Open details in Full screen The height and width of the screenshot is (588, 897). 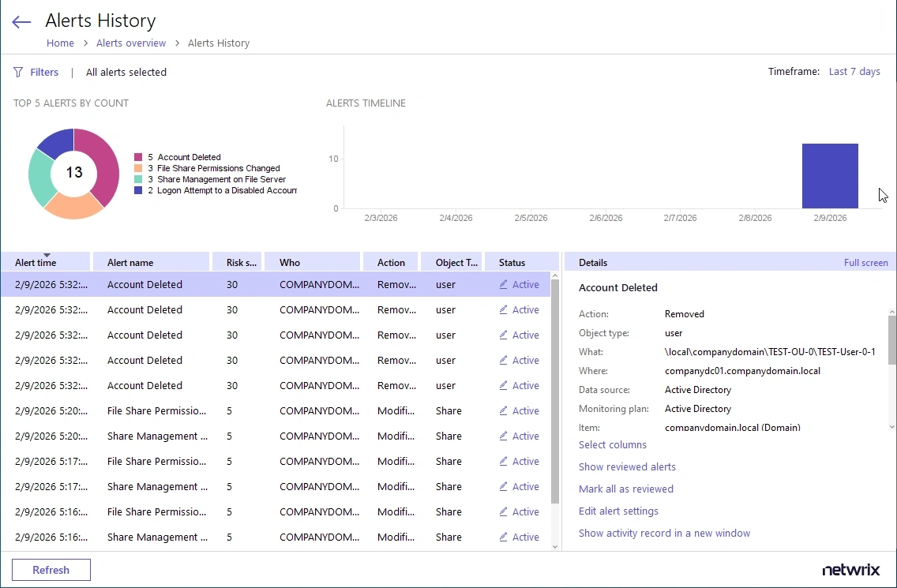tap(865, 263)
